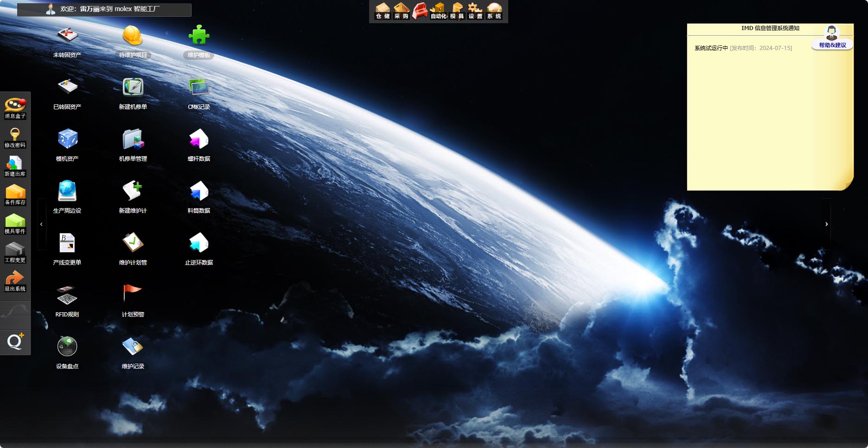Launch the 设备盘点 radar icon
The image size is (868, 448).
coord(67,351)
